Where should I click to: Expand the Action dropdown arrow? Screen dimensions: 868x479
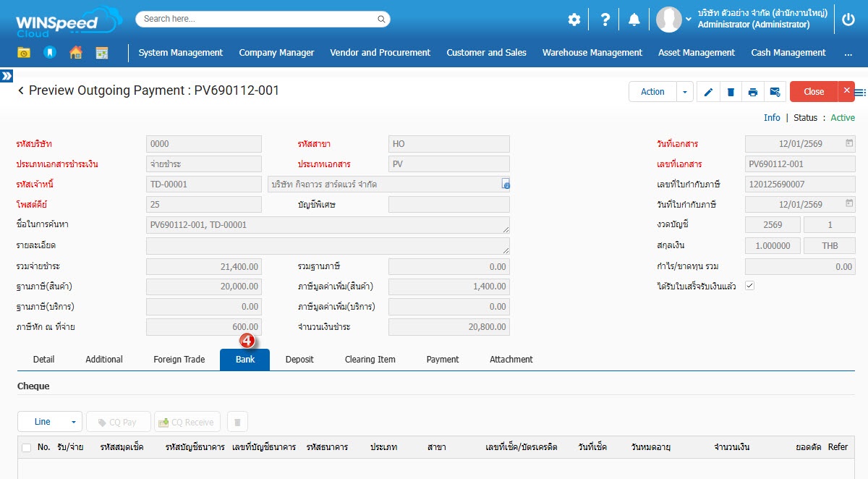(x=684, y=92)
